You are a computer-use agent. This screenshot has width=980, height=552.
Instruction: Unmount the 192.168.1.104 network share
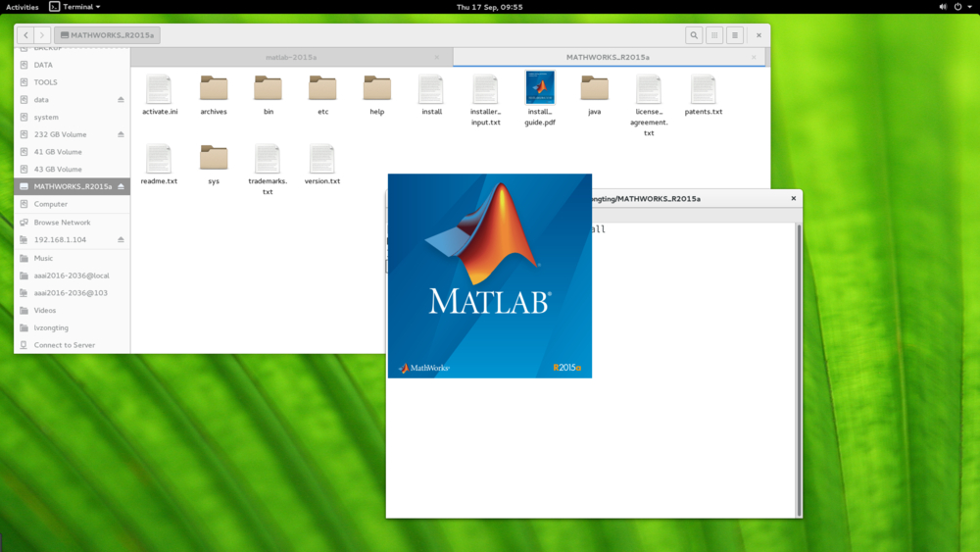122,239
